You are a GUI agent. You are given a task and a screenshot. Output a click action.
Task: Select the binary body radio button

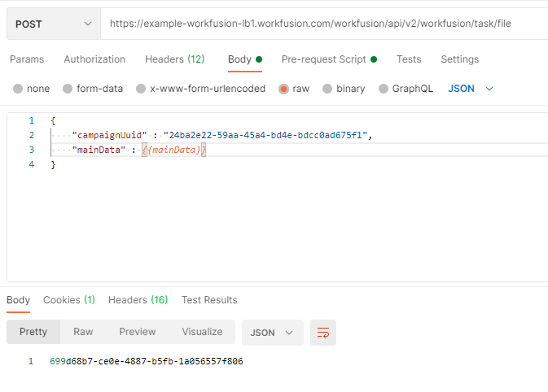pyautogui.click(x=327, y=89)
